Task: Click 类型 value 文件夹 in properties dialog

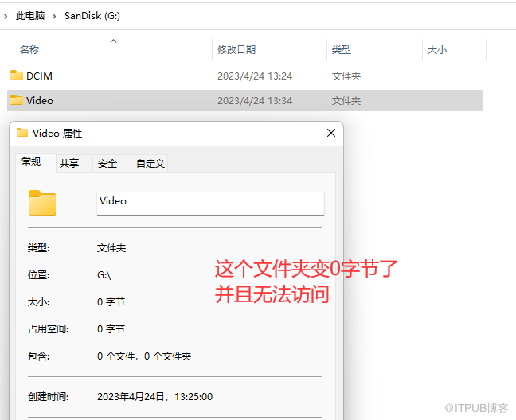Action: [x=111, y=248]
